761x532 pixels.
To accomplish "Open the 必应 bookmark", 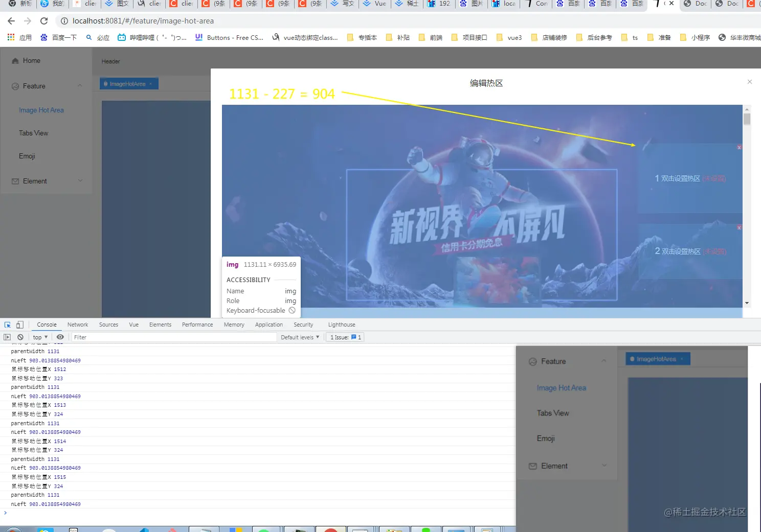I will tap(98, 37).
